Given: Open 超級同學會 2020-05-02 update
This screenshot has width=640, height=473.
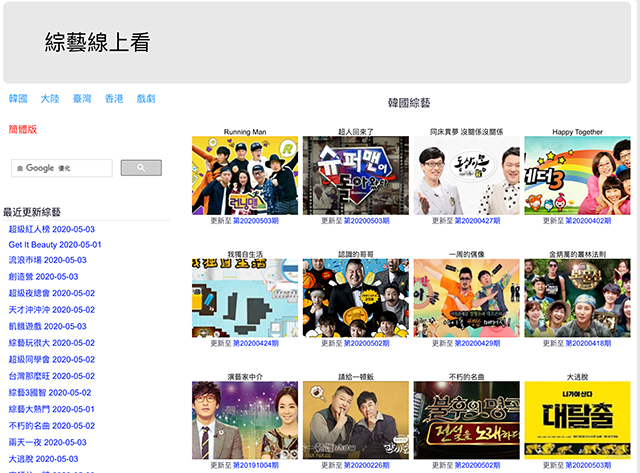Looking at the screenshot, I should (52, 360).
